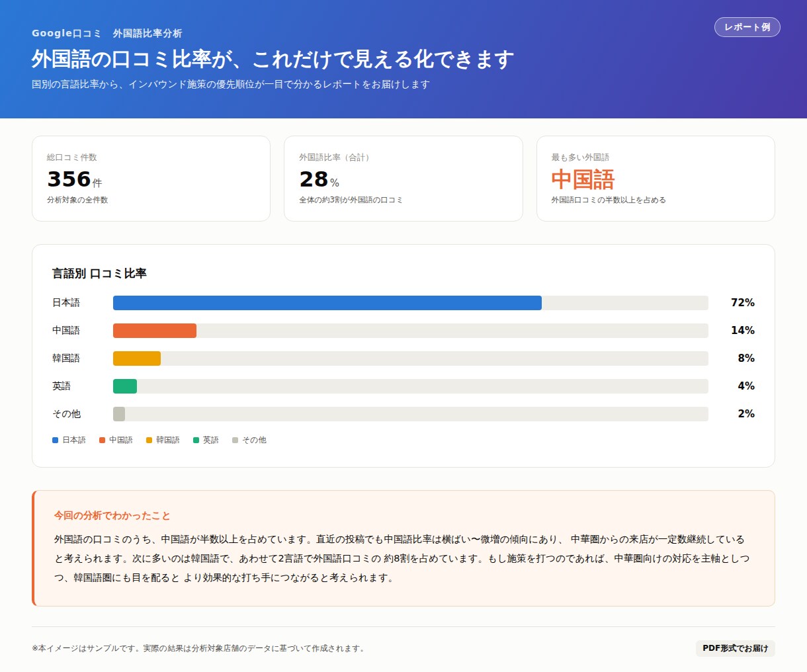
Task: Click the 日本語 row label in chart
Action: (66, 302)
